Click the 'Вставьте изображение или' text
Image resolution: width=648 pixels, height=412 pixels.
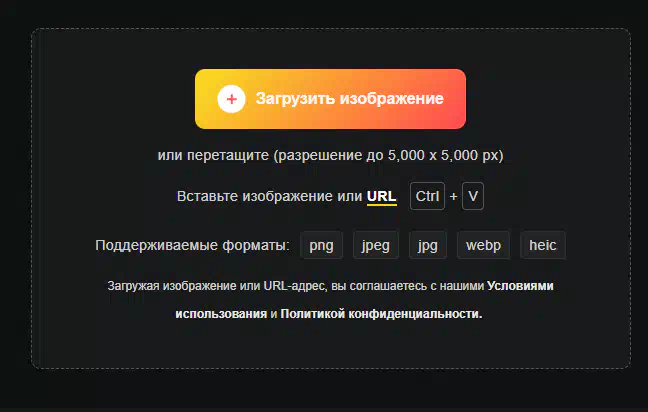click(x=269, y=196)
